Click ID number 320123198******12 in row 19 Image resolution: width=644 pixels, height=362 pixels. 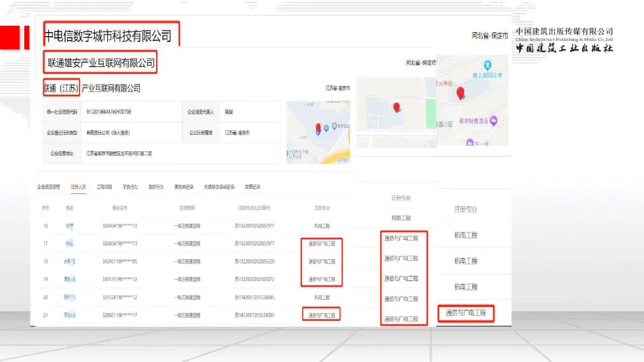119,279
